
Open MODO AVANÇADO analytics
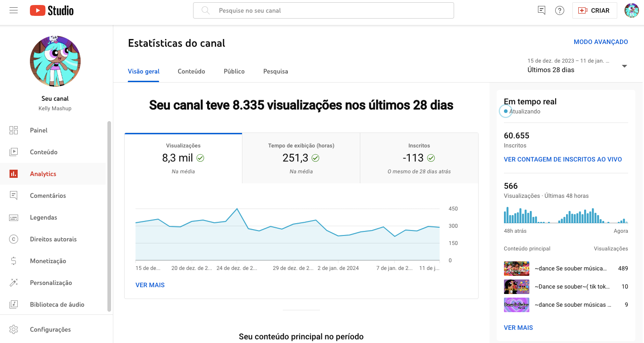coord(601,42)
